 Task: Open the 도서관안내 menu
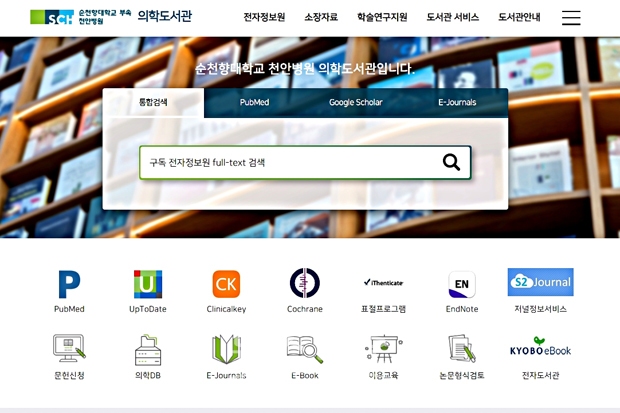[519, 17]
